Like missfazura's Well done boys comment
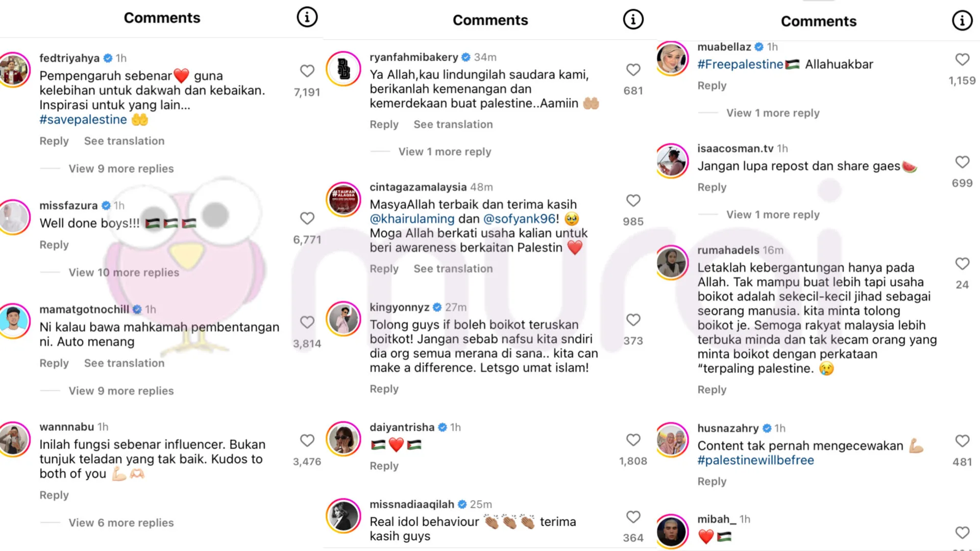This screenshot has width=980, height=551. (307, 218)
